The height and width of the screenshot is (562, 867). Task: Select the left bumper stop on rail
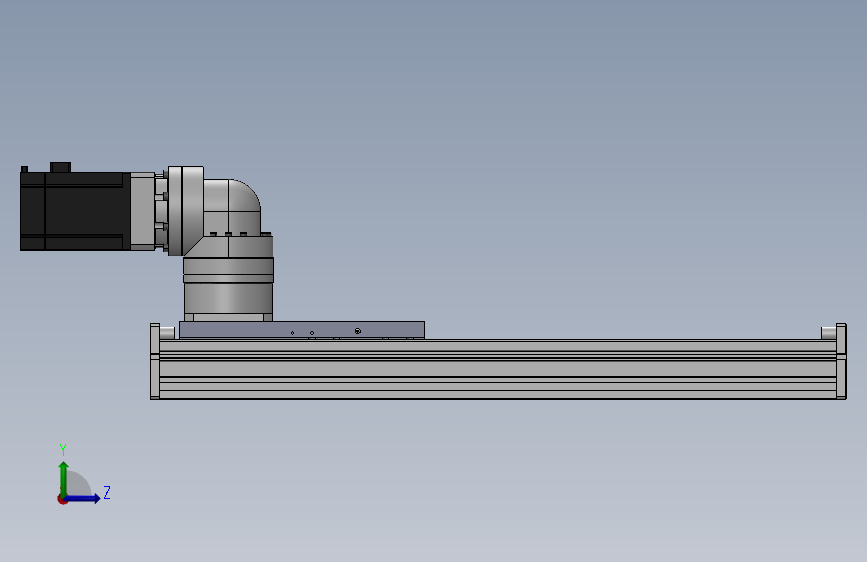[167, 333]
